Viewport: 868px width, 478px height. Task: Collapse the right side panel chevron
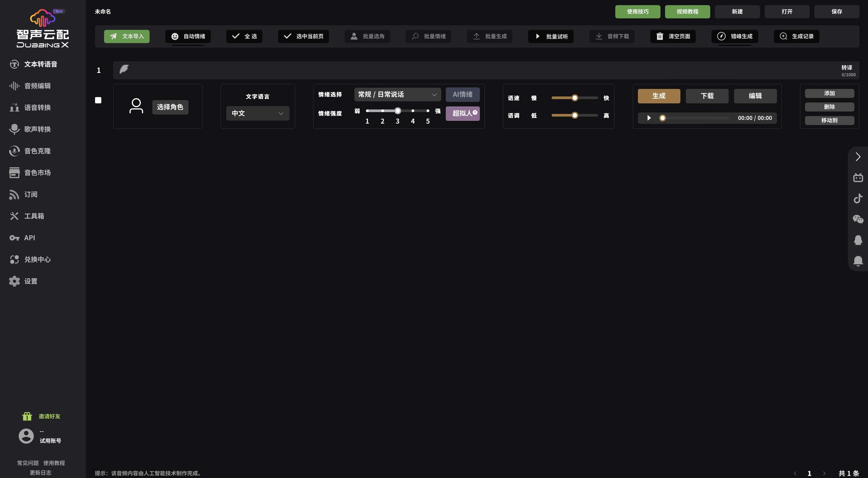point(858,156)
